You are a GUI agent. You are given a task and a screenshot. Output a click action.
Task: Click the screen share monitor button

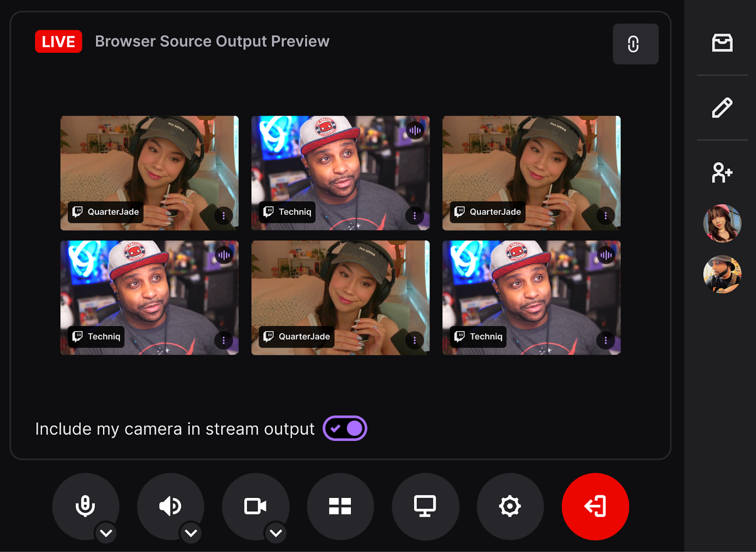tap(425, 506)
